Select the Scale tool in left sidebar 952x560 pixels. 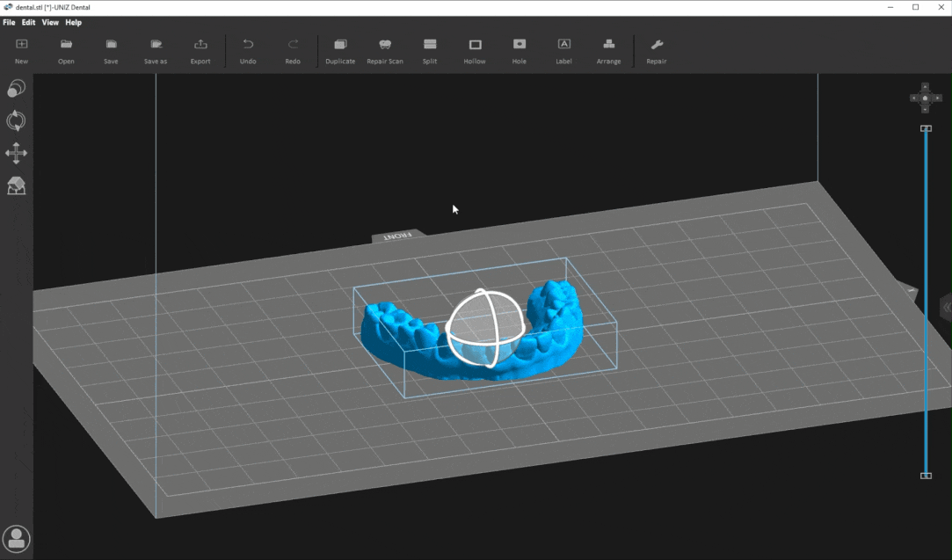pyautogui.click(x=16, y=89)
